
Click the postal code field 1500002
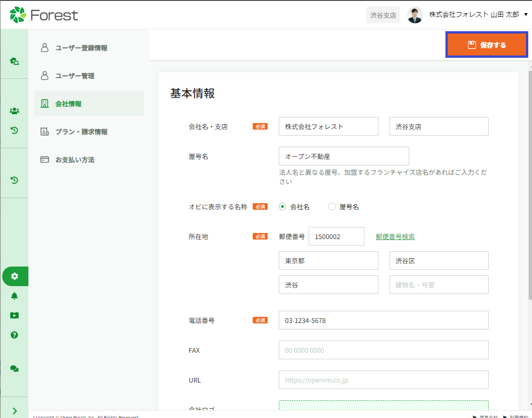[336, 236]
